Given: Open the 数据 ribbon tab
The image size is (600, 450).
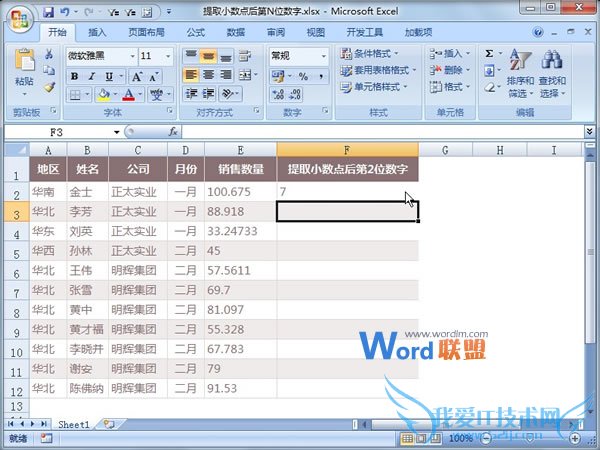Looking at the screenshot, I should [x=235, y=33].
